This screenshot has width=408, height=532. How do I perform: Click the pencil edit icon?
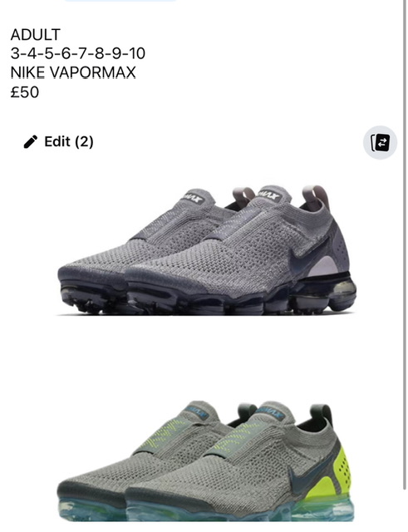pyautogui.click(x=31, y=141)
